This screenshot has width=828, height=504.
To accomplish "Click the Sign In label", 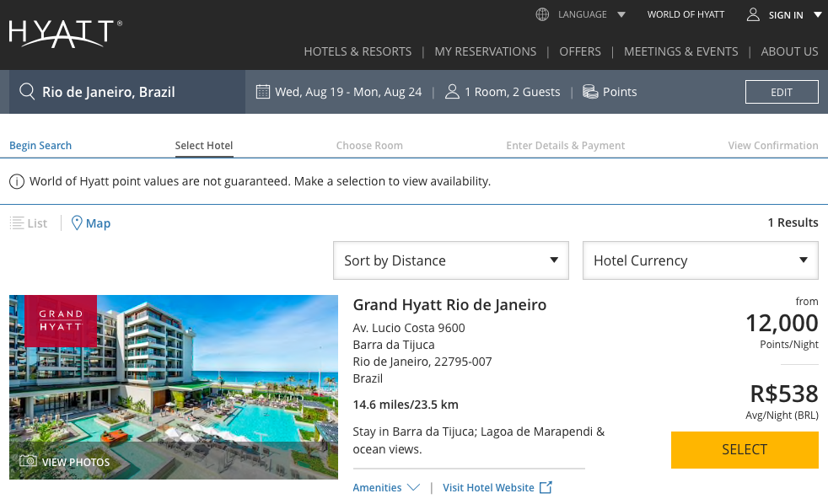I will 786,15.
